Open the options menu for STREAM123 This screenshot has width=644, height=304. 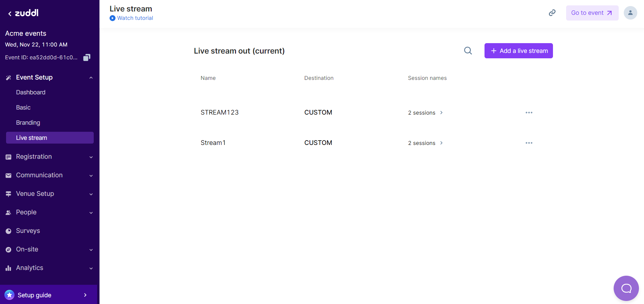(528, 113)
